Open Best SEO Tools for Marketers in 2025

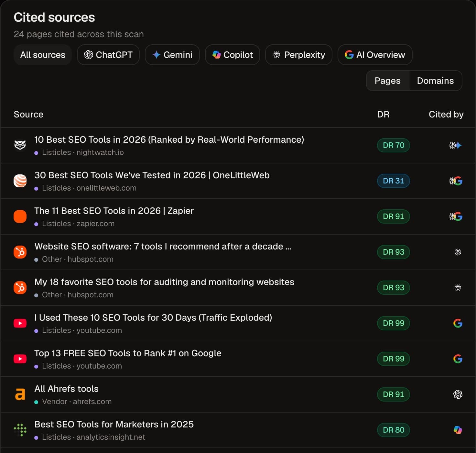114,424
